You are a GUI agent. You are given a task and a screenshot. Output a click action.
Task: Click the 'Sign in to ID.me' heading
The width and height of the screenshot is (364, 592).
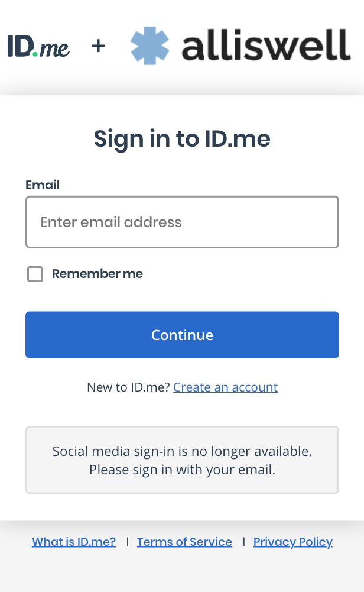(x=182, y=139)
